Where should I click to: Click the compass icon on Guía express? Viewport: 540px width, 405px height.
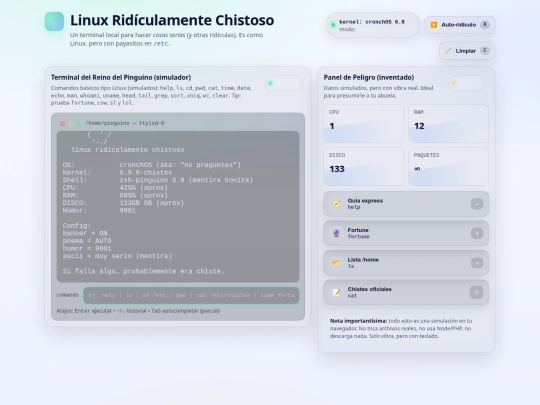coord(336,204)
